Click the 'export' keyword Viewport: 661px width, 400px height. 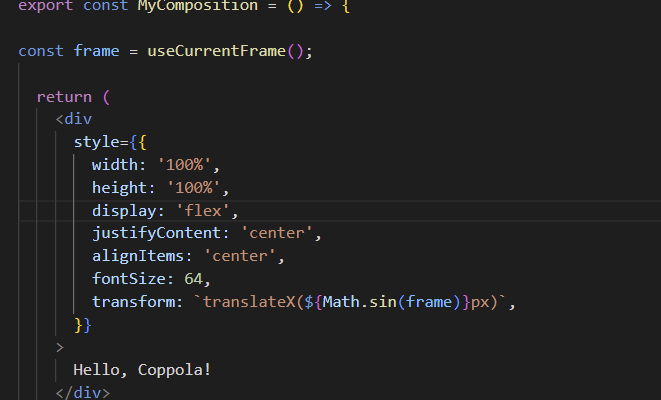46,6
